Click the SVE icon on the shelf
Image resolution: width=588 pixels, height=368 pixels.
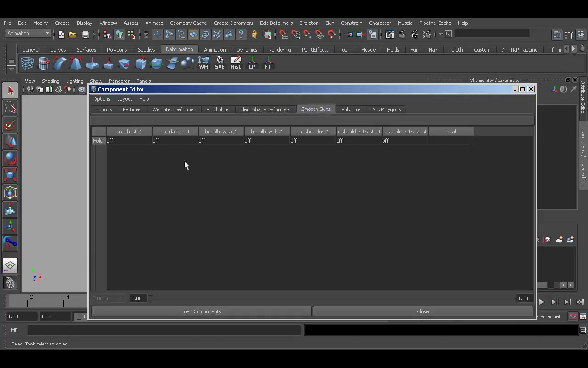click(x=220, y=63)
